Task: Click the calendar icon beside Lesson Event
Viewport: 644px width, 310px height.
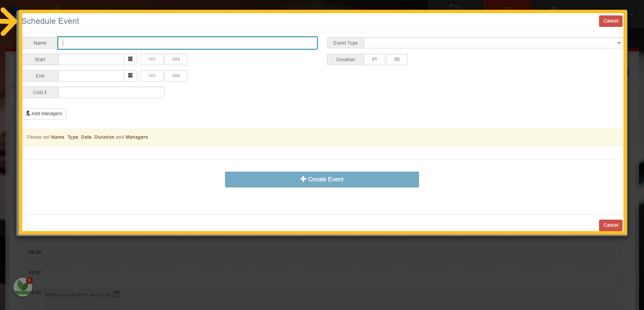Action: 117,294
